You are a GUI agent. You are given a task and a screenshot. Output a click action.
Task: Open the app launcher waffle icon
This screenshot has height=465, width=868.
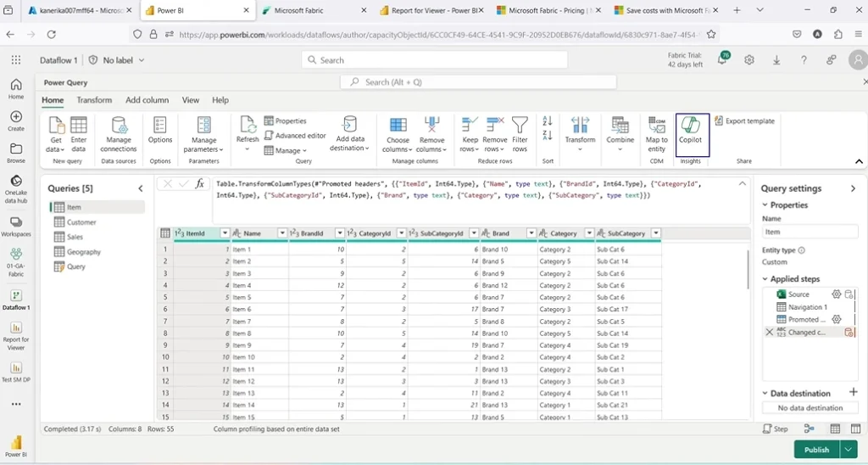pyautogui.click(x=16, y=60)
